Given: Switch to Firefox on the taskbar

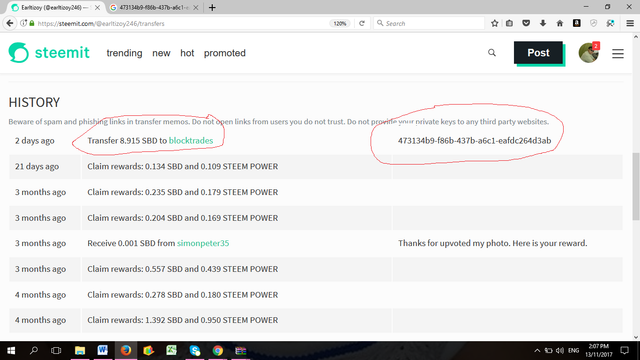Looking at the screenshot, I should point(125,351).
